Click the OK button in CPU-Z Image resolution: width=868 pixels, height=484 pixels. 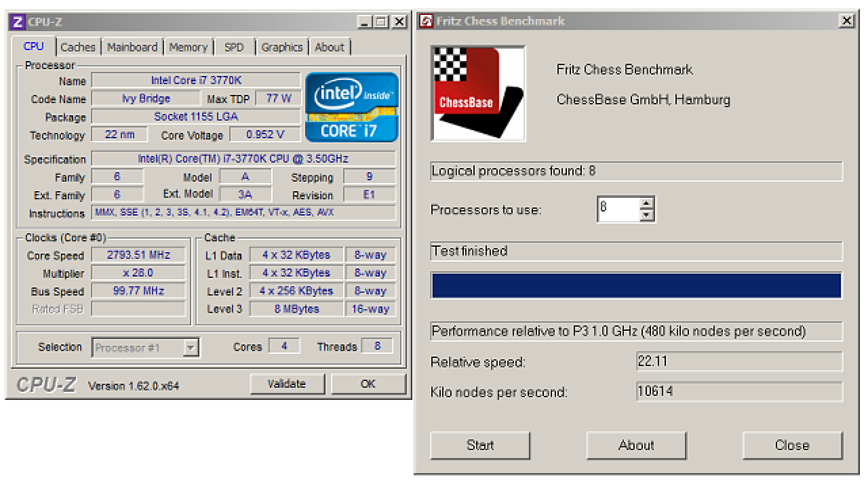(368, 384)
